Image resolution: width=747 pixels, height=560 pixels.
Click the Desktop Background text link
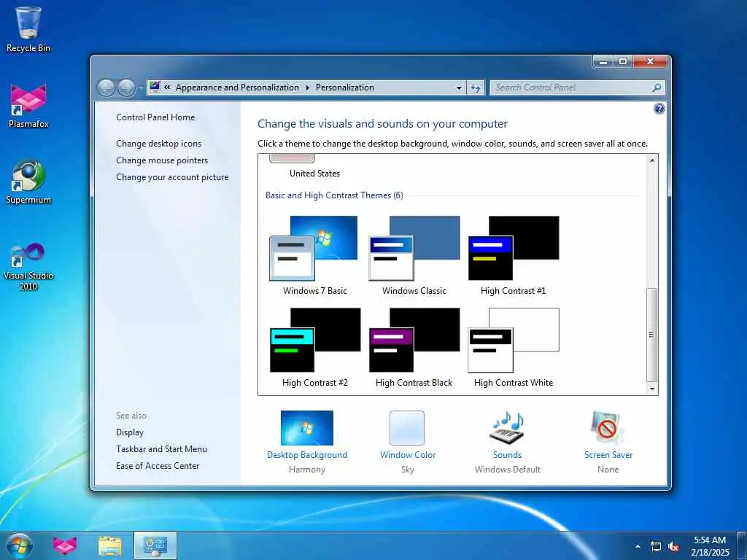point(307,455)
